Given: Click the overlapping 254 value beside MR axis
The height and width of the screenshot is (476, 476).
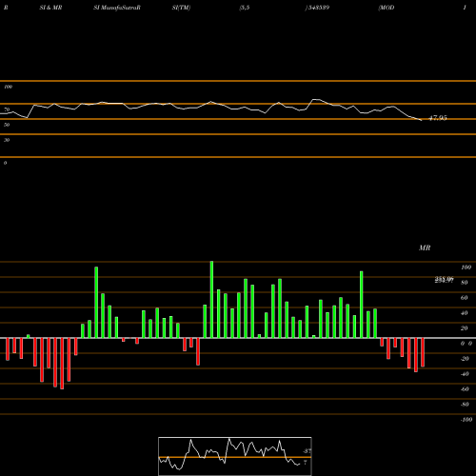Looking at the screenshot, I should tap(445, 280).
